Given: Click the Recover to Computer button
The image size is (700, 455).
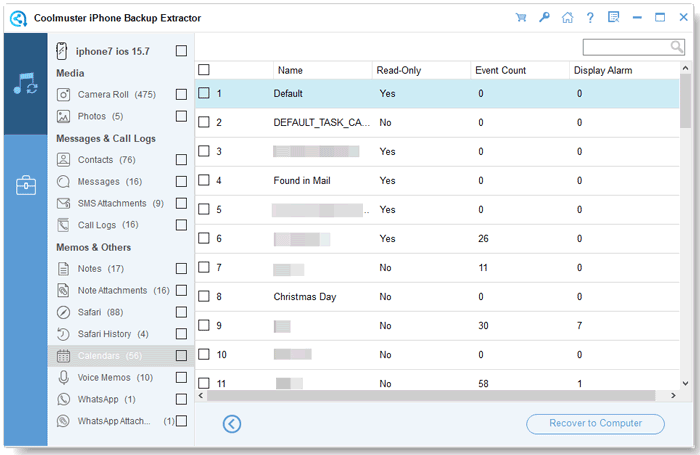Looking at the screenshot, I should (x=595, y=424).
